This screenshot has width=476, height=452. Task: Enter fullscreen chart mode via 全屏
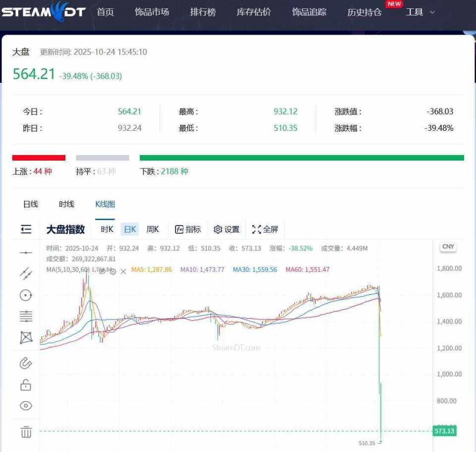click(266, 229)
